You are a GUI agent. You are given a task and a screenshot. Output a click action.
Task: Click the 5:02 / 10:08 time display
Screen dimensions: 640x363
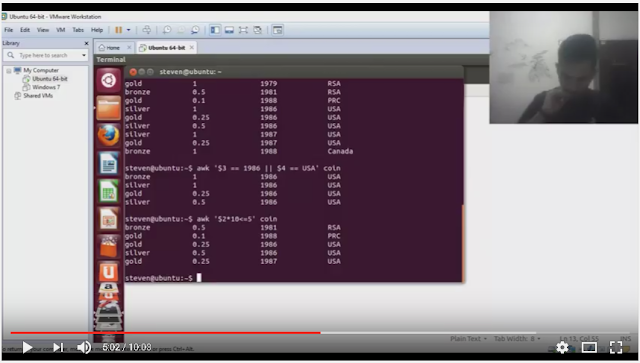[127, 347]
